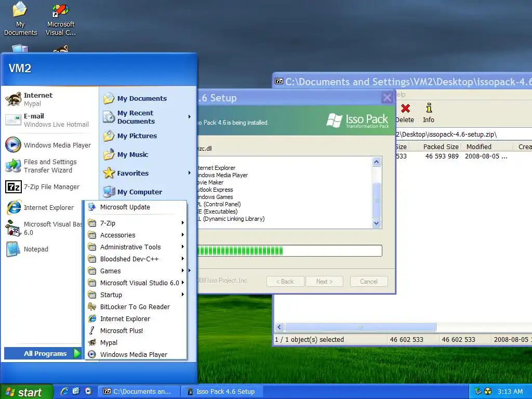Expand Administrative Tools folder

(136, 247)
